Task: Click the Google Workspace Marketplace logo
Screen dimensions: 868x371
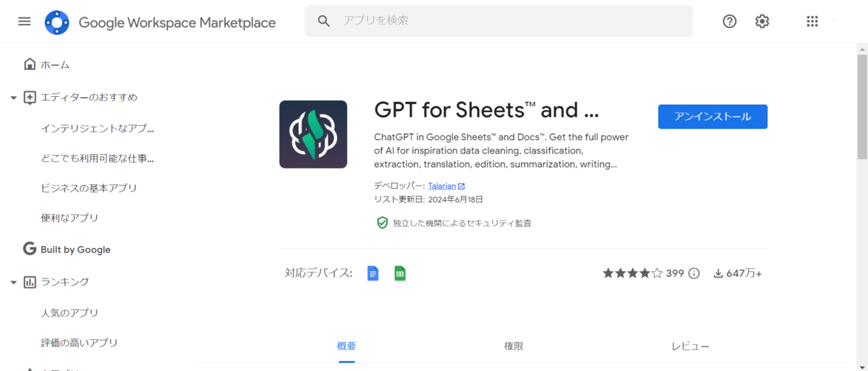Action: [57, 22]
